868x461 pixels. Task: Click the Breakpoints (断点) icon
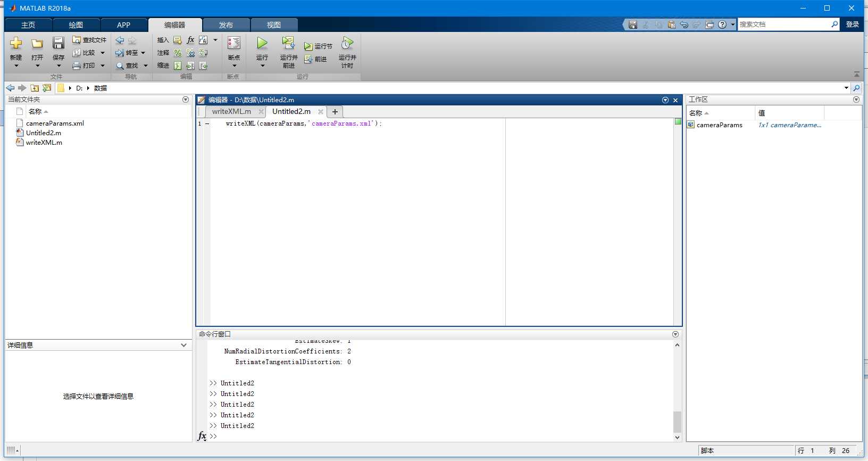pyautogui.click(x=234, y=43)
